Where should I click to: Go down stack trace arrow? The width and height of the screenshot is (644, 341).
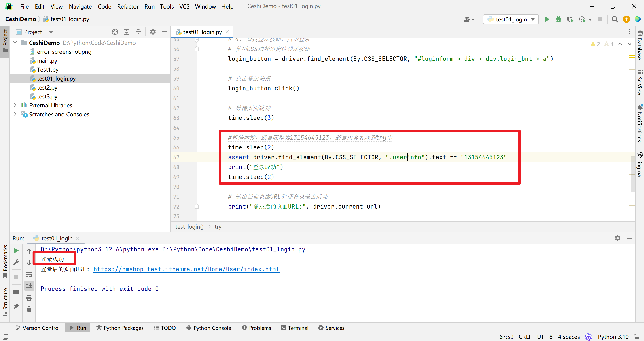(29, 262)
